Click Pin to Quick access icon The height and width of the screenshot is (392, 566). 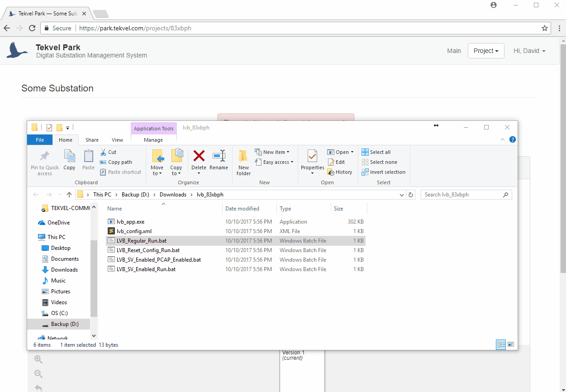44,157
